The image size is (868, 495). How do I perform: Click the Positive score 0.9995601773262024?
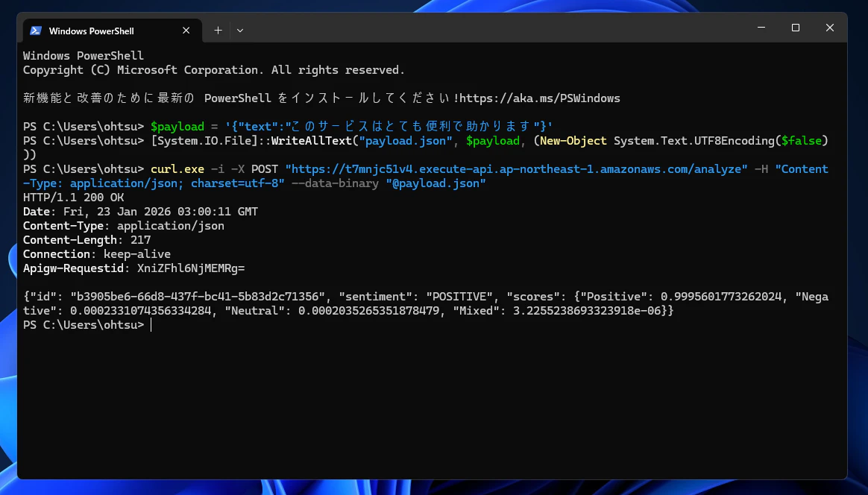[x=721, y=296]
